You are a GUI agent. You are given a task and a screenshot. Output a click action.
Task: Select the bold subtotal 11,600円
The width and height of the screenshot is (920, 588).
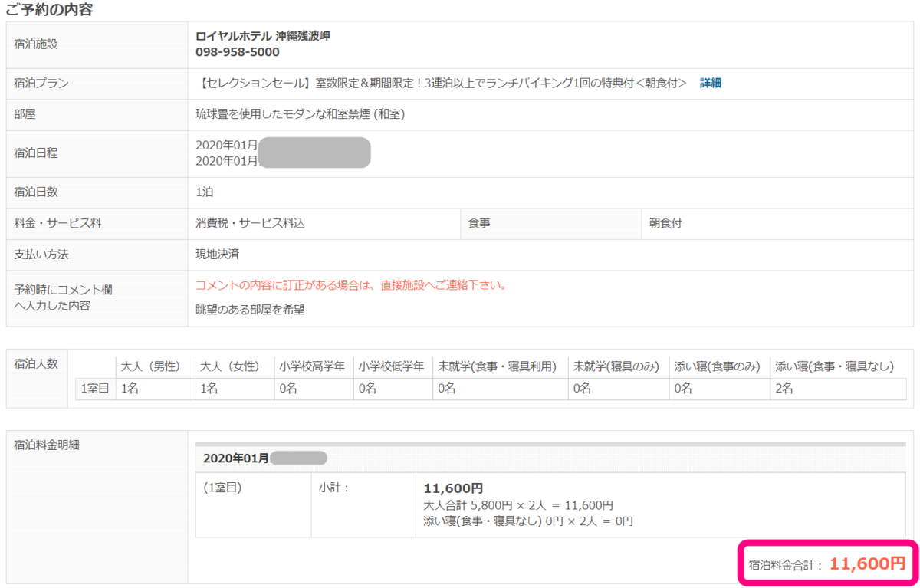pos(453,488)
